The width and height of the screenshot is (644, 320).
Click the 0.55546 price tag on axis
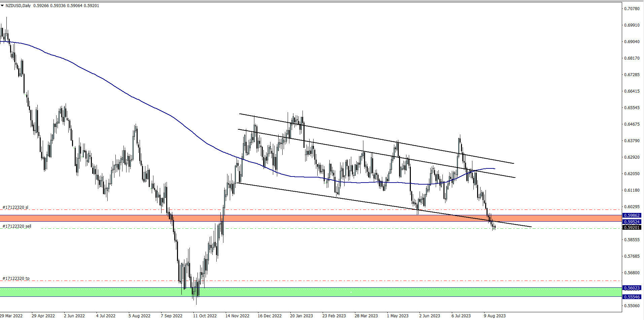coord(632,297)
